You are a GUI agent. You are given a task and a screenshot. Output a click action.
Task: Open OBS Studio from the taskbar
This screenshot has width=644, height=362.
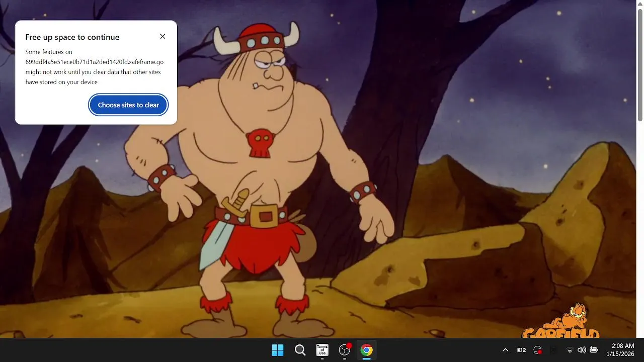point(345,350)
